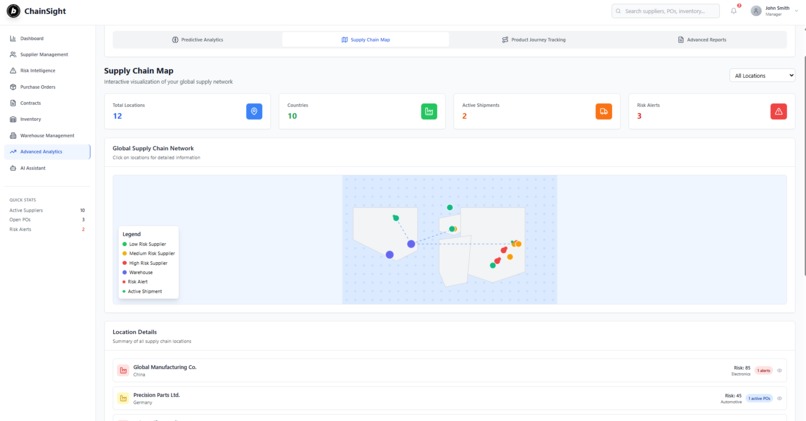
Task: Click the Active Shipments value 2
Action: pos(464,116)
